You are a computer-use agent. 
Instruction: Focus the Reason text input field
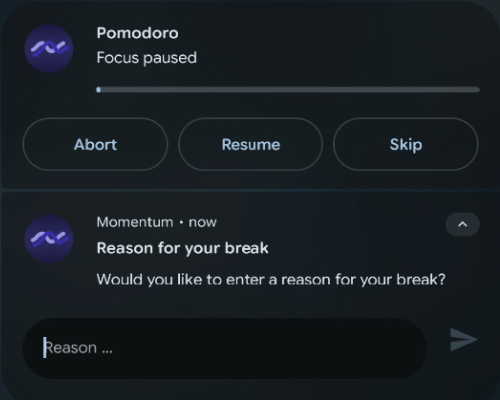coord(224,348)
